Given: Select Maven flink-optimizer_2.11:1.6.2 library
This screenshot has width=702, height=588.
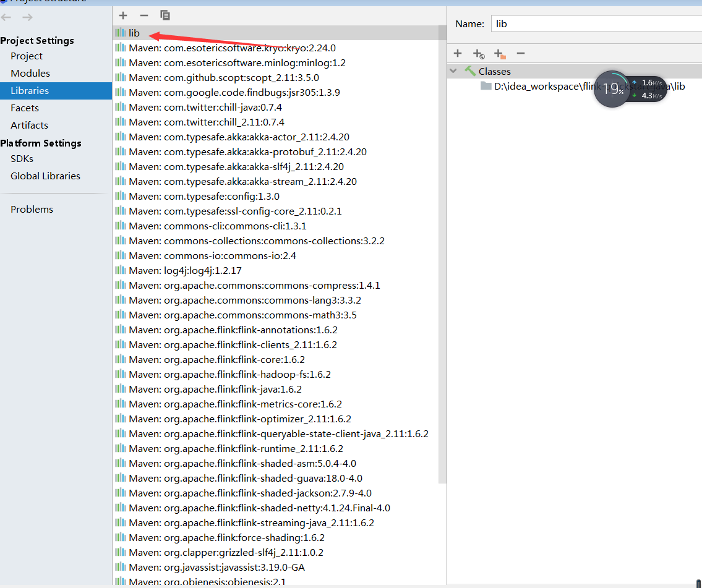Looking at the screenshot, I should click(x=275, y=419).
